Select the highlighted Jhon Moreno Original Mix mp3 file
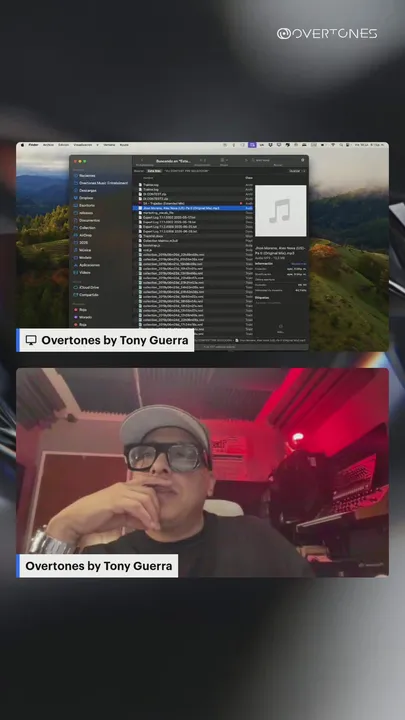Screen dimensions: 405x720 pos(193,208)
